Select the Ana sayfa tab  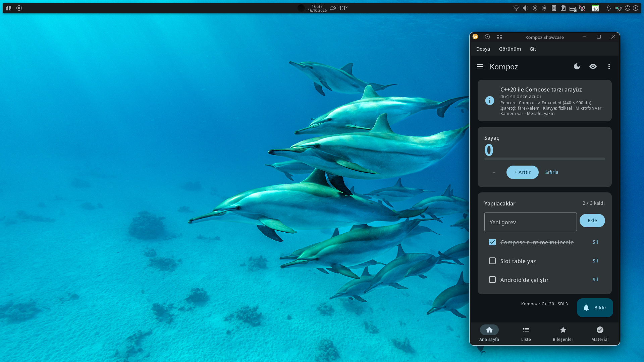(489, 333)
